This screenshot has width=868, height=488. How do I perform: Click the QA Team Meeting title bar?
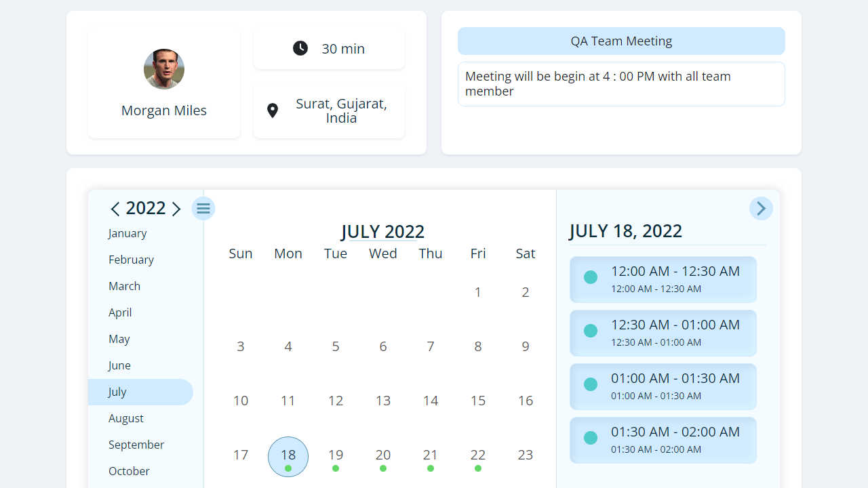click(621, 41)
